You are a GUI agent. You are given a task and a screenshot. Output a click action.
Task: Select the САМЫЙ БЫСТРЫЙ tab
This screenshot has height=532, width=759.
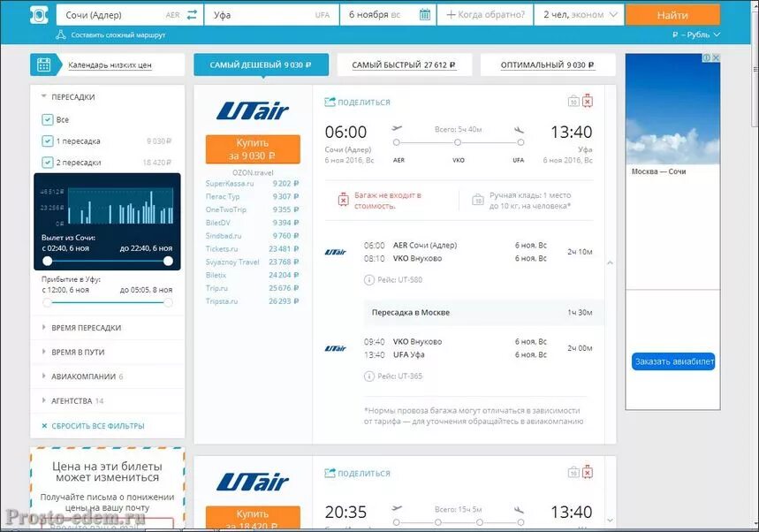click(404, 65)
